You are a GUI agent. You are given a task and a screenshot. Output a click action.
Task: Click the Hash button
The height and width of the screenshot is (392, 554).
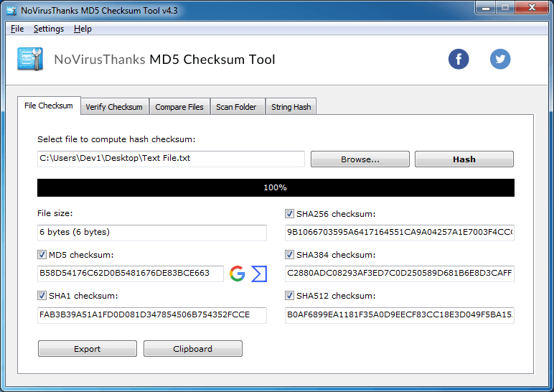pos(464,159)
